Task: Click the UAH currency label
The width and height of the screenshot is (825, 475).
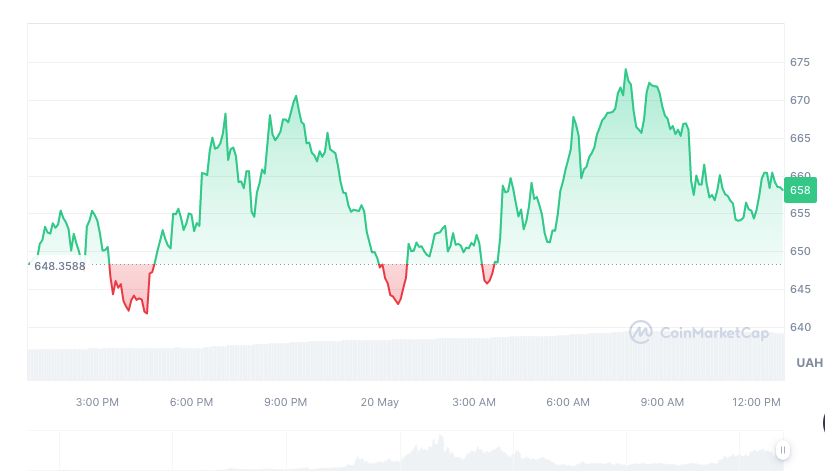Action: pos(810,362)
